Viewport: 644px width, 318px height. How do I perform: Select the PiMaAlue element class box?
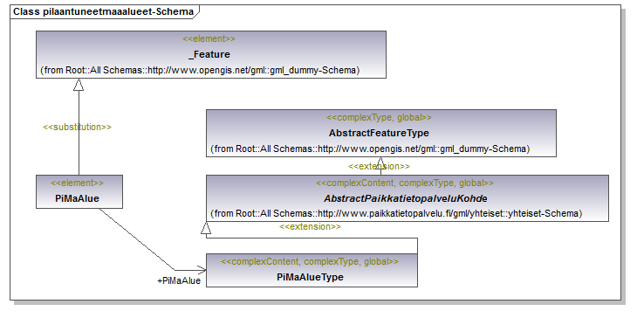(79, 191)
